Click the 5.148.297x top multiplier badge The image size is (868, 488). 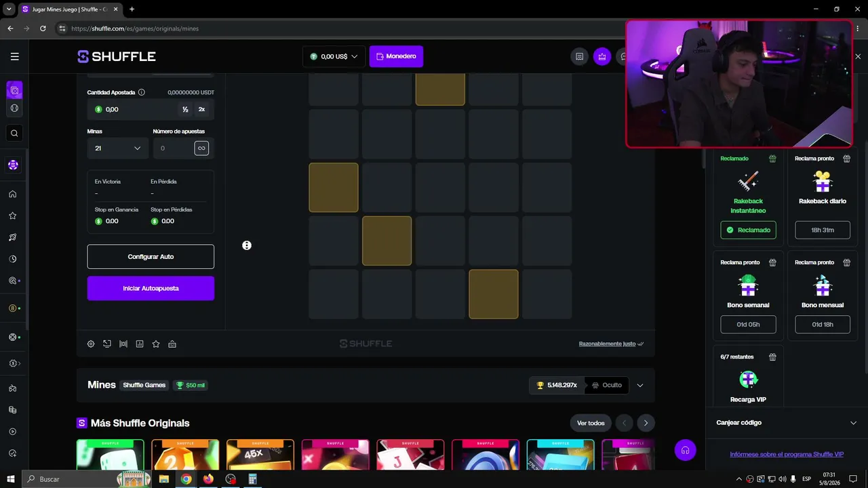[557, 386]
